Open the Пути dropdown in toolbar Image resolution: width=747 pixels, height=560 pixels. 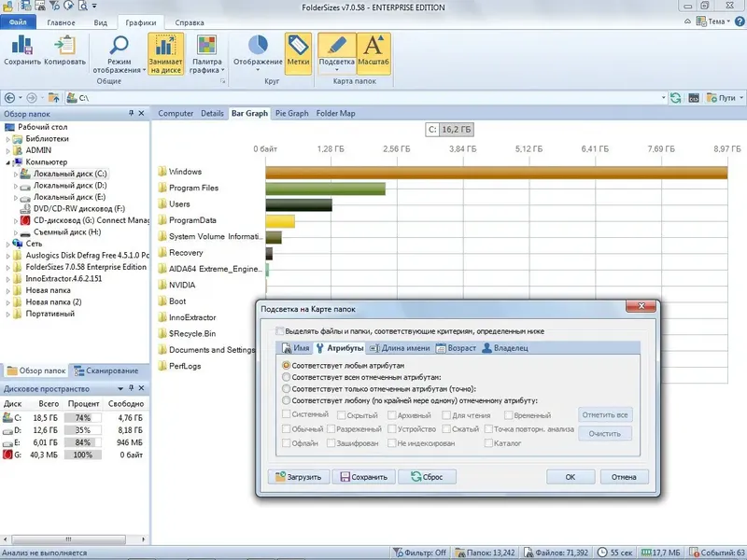pyautogui.click(x=725, y=98)
